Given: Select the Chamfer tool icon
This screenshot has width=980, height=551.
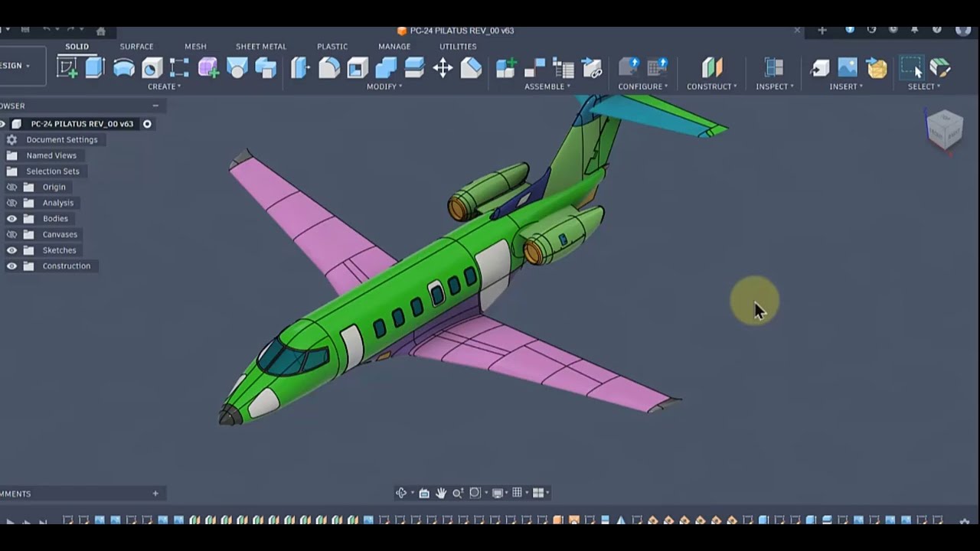Looking at the screenshot, I should click(x=471, y=68).
